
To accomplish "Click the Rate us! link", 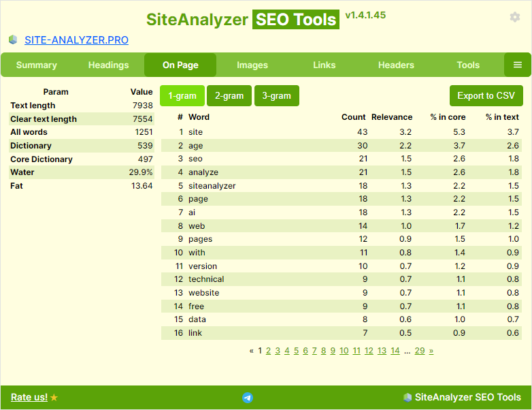I will tap(29, 397).
